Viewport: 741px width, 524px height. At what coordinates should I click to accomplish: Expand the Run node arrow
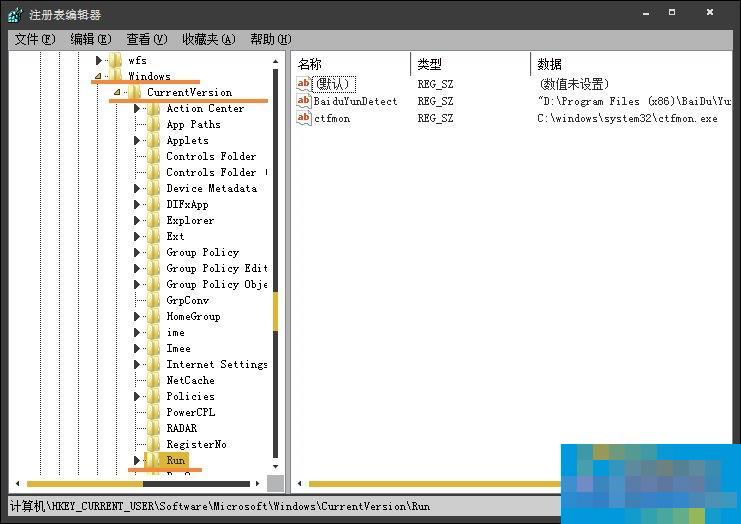coord(137,460)
